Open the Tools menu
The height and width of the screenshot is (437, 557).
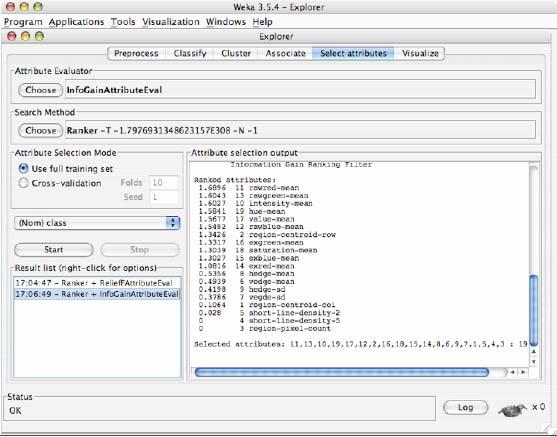(123, 22)
